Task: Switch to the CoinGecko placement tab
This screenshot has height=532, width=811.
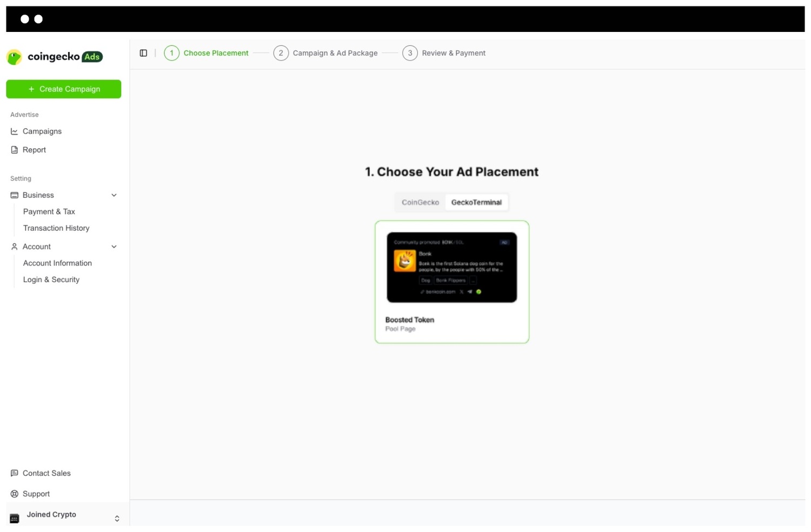Action: tap(420, 202)
